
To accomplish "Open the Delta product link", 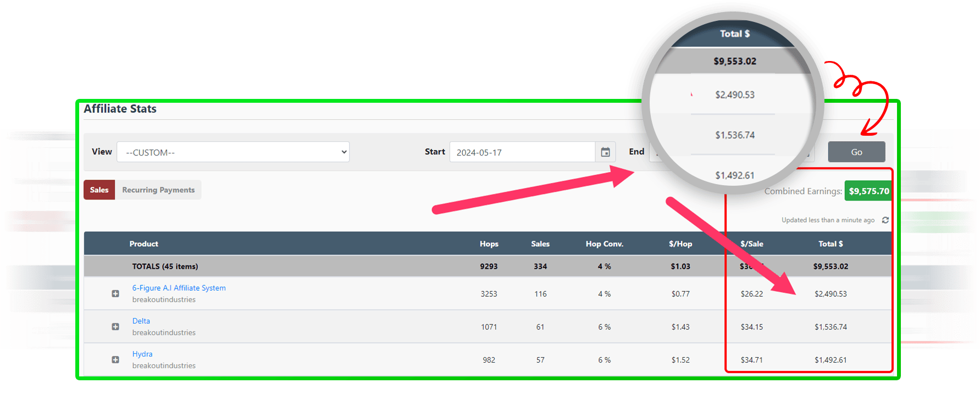I will (x=141, y=321).
